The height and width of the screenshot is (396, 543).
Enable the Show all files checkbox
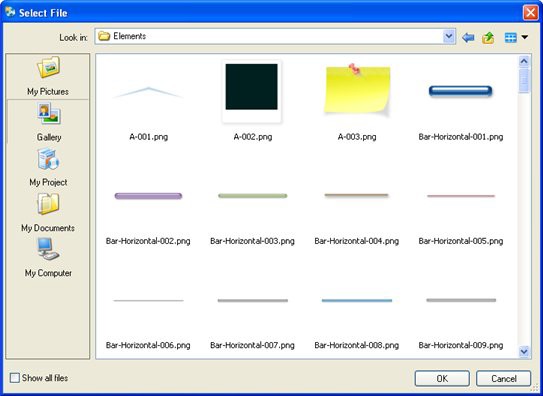[15, 378]
